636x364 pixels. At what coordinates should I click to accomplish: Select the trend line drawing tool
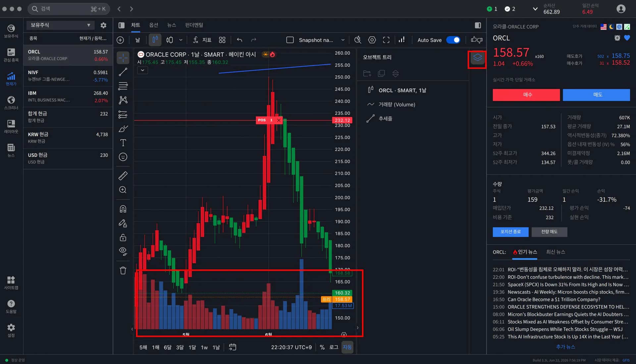pyautogui.click(x=123, y=72)
